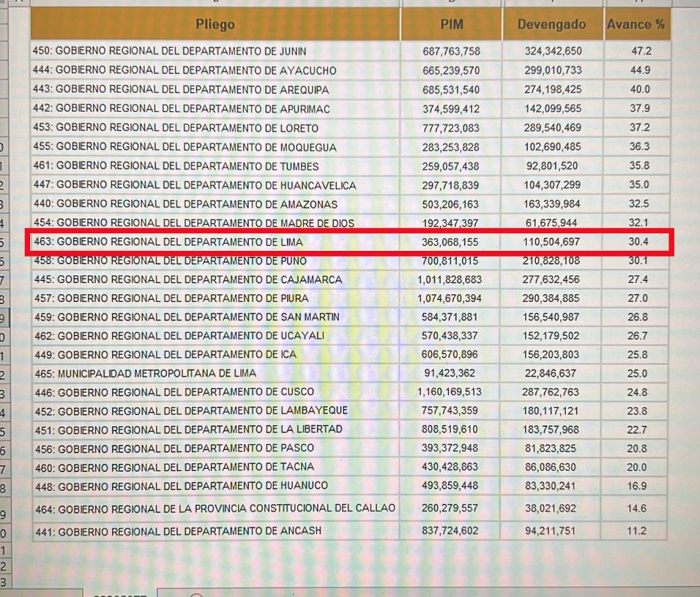Click Piura PIM value 1,074,670,394
700x597 pixels.
[x=449, y=299]
